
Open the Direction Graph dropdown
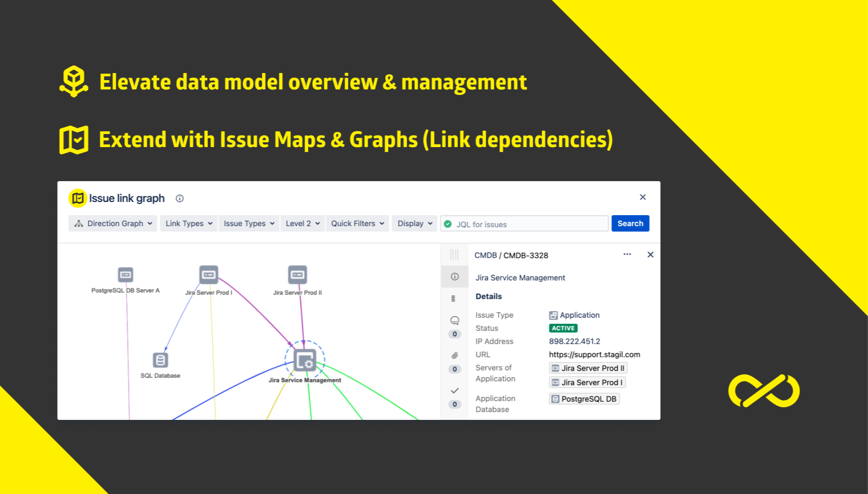113,223
